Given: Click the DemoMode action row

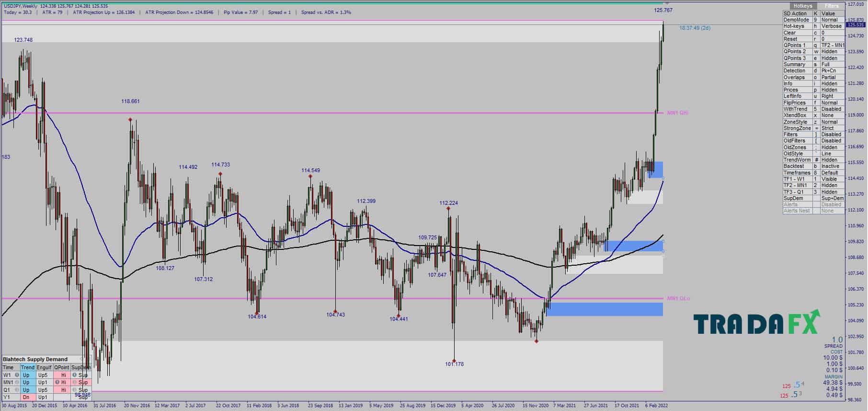Looking at the screenshot, I should (813, 20).
